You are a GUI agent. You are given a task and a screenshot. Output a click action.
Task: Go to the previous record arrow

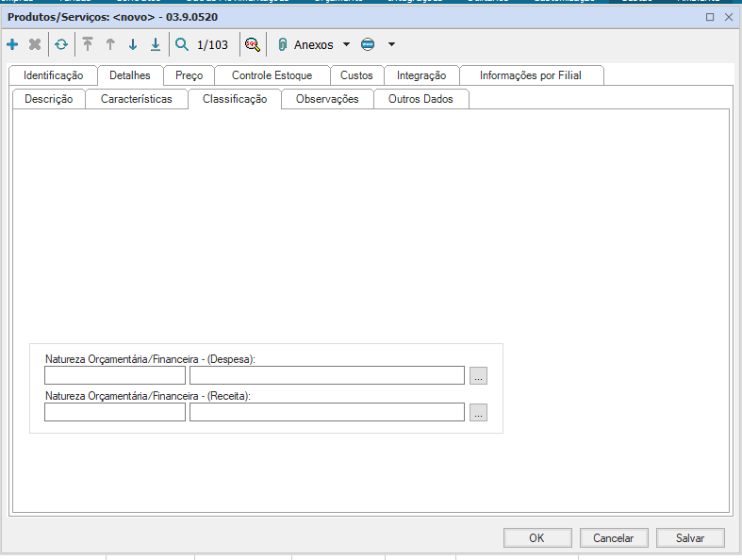(x=110, y=44)
